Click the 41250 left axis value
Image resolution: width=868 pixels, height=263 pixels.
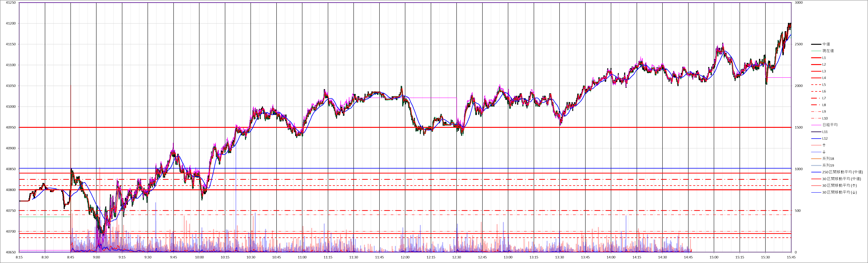pyautogui.click(x=11, y=3)
